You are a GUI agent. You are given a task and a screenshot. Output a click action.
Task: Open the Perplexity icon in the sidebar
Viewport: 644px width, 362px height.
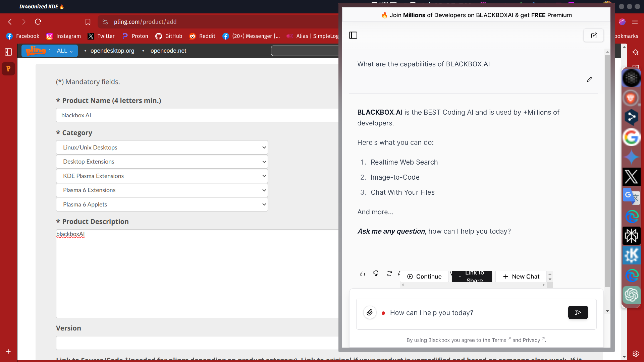coord(632,236)
